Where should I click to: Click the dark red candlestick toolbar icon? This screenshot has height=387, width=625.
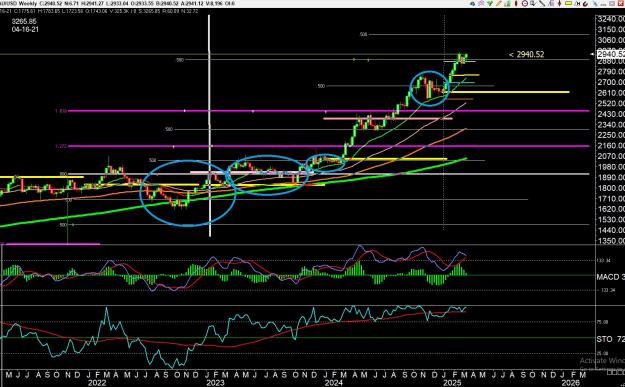(516, 4)
